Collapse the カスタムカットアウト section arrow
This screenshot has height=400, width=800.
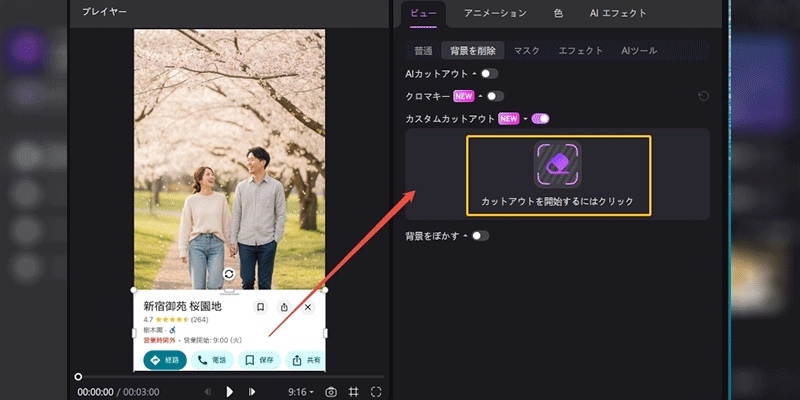point(524,119)
